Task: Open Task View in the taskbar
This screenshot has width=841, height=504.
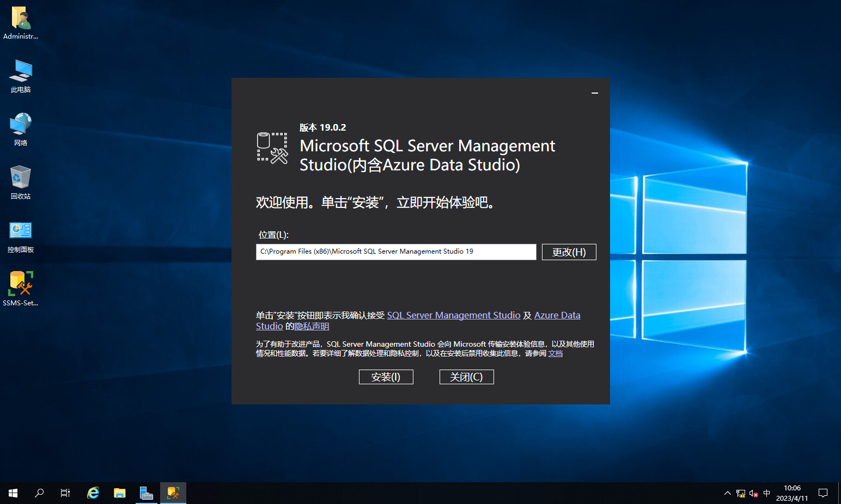Action: pyautogui.click(x=65, y=493)
